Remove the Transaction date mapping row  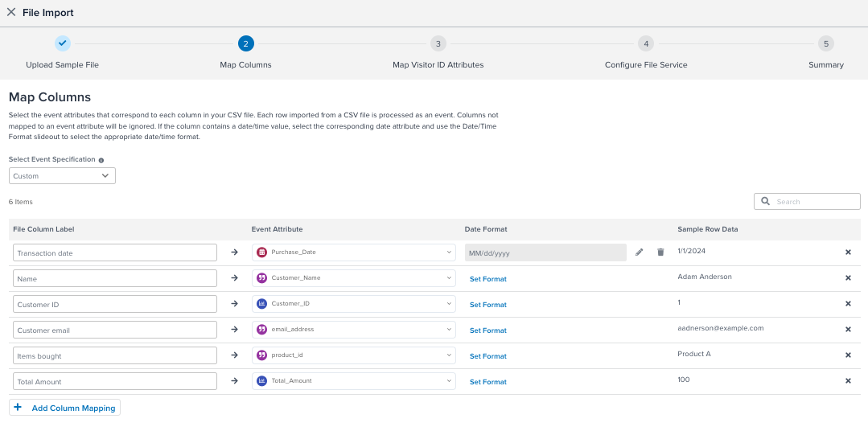(x=847, y=252)
